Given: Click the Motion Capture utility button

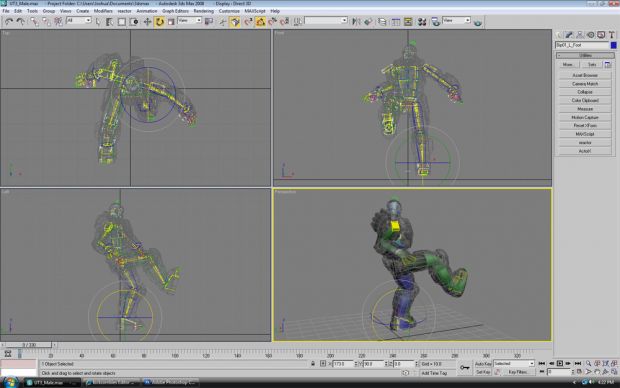Looking at the screenshot, I should (x=585, y=117).
